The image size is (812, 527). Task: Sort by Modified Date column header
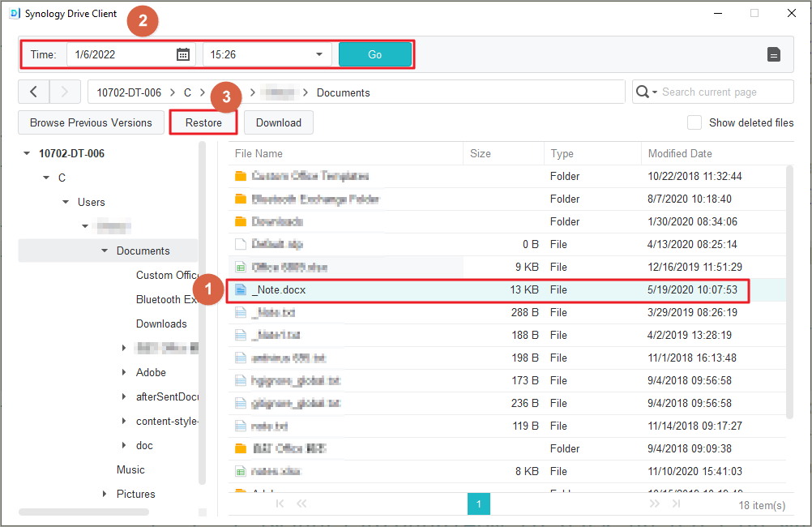pyautogui.click(x=680, y=153)
